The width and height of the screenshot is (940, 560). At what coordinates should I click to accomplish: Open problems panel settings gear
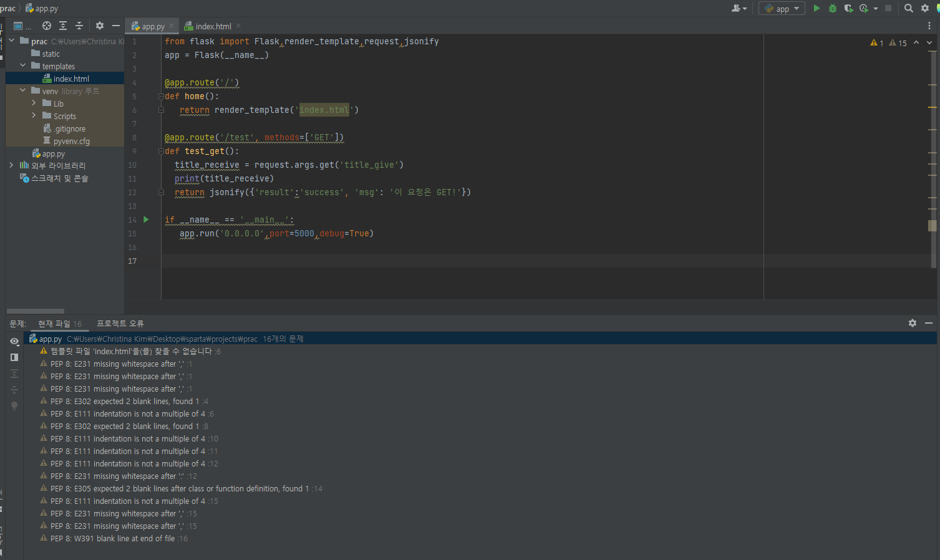click(x=913, y=323)
